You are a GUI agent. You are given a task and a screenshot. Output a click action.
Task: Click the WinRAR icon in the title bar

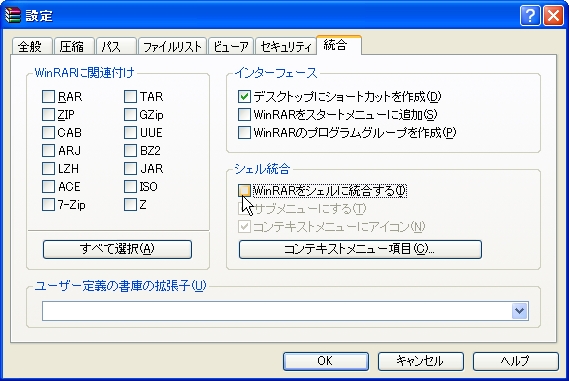click(x=13, y=15)
